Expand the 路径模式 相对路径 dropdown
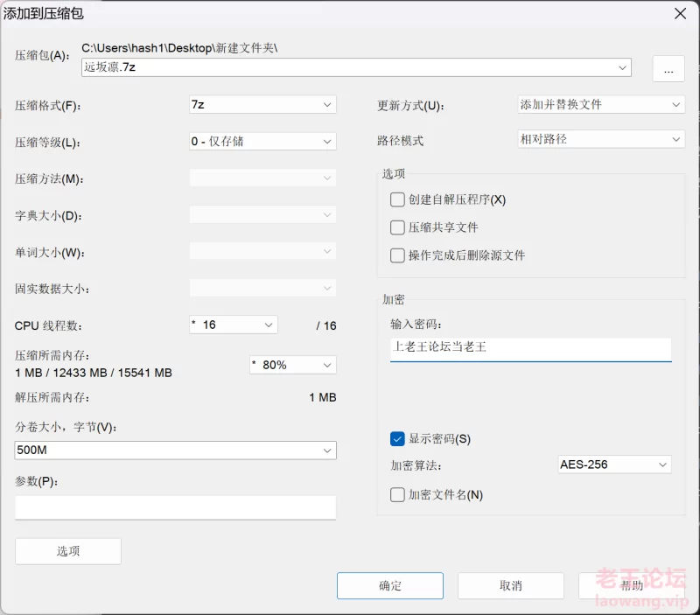The image size is (700, 615). pyautogui.click(x=601, y=139)
